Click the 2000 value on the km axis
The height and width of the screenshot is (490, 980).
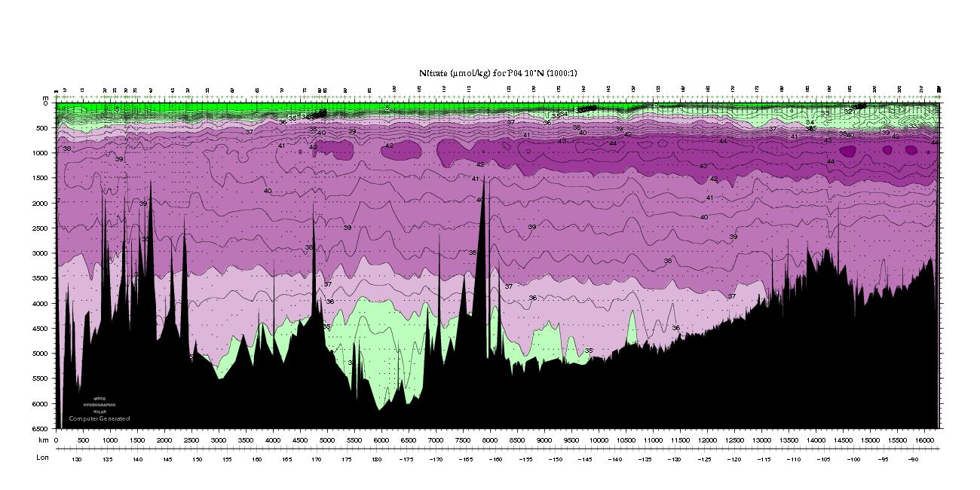(x=164, y=439)
